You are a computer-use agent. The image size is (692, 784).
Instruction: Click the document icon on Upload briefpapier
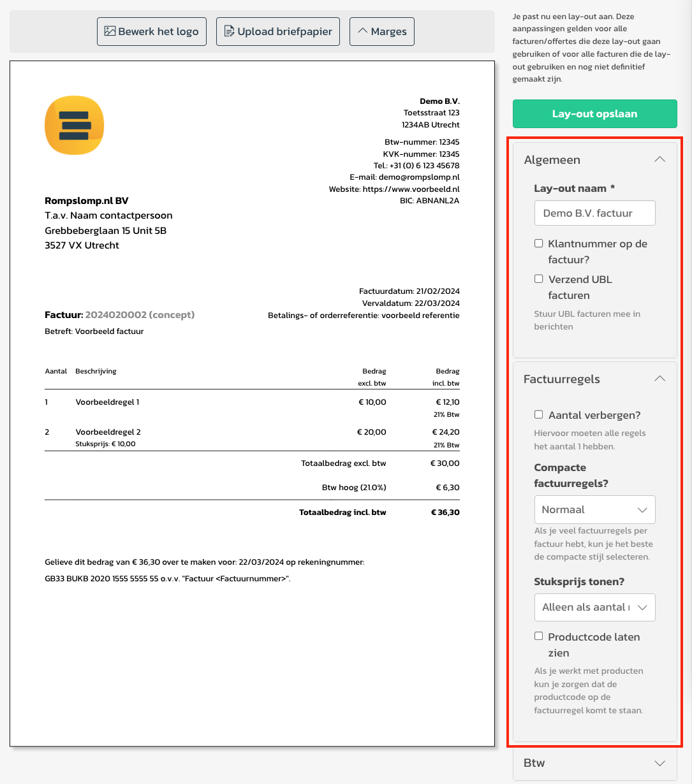(x=229, y=31)
